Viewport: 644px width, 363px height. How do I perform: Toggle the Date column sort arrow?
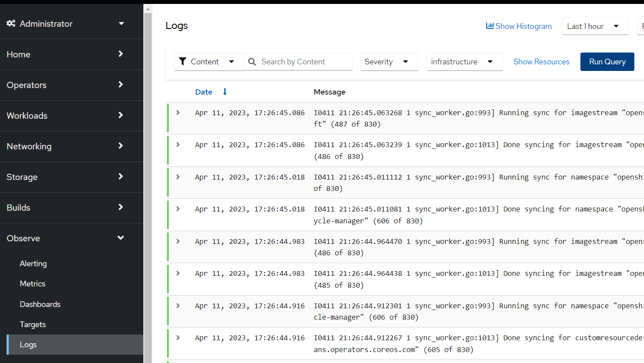224,92
